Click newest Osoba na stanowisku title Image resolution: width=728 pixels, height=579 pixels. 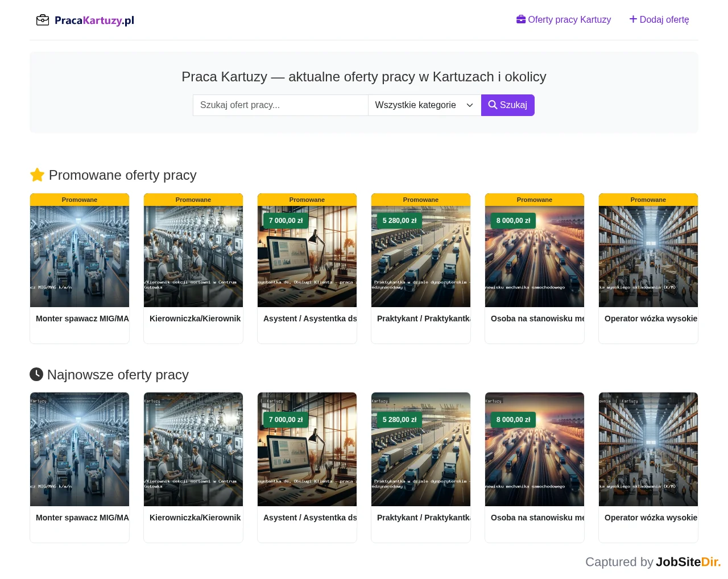pyautogui.click(x=537, y=518)
